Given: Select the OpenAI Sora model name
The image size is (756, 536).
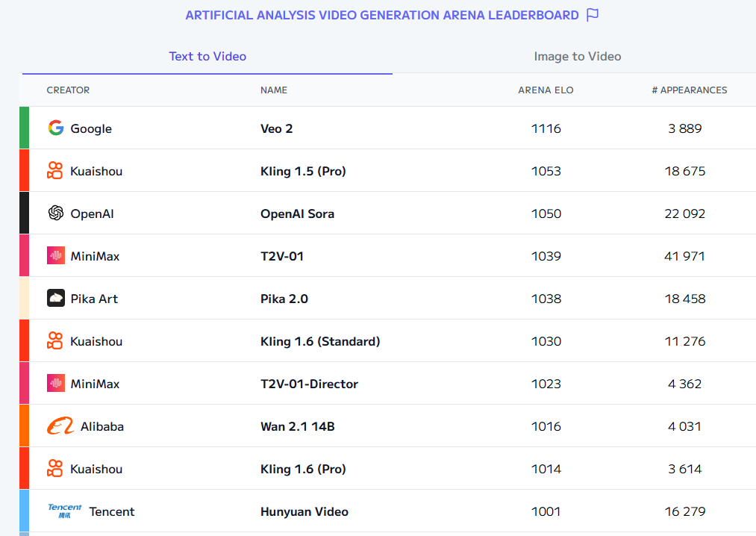Looking at the screenshot, I should click(x=297, y=214).
